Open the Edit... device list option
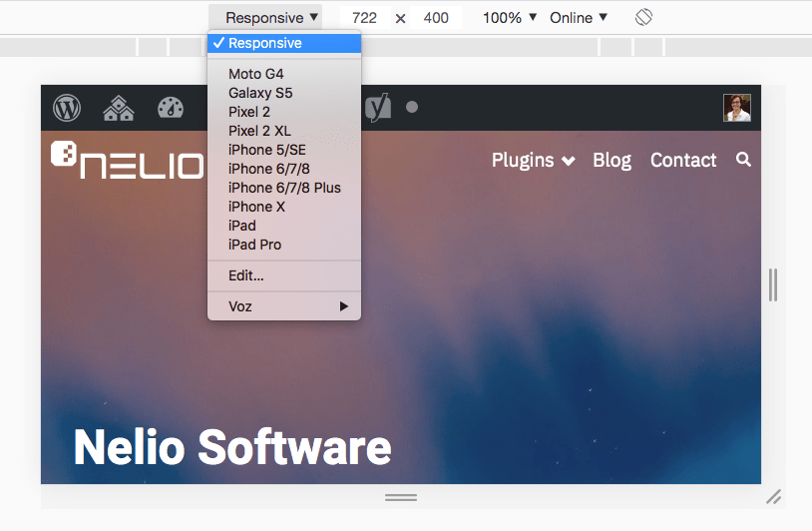Viewport: 812px width, 531px height. [x=283, y=275]
